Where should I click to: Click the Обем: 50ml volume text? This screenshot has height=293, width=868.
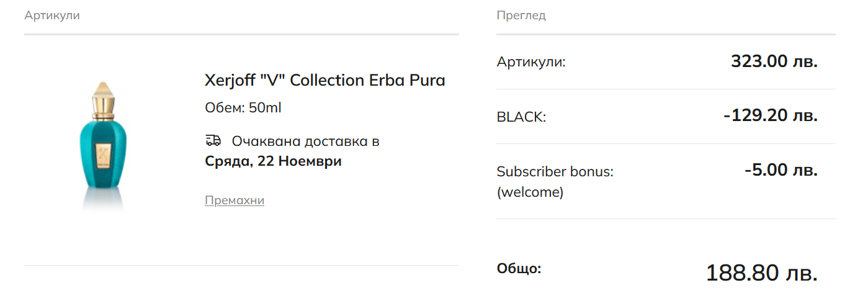click(x=243, y=108)
